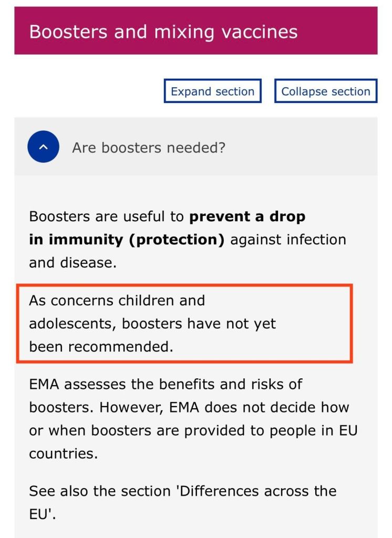Click the 'EMA assesses the benefits and risks' line
The height and width of the screenshot is (538, 392).
[166, 384]
